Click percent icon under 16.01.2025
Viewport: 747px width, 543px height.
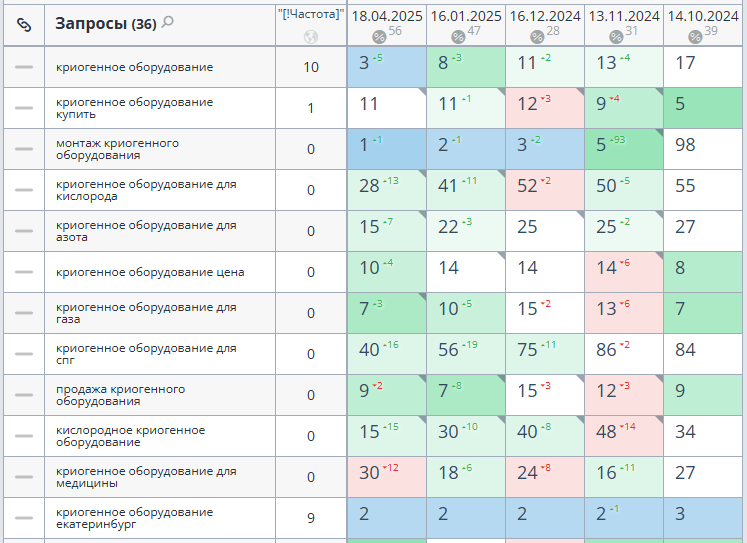point(458,37)
